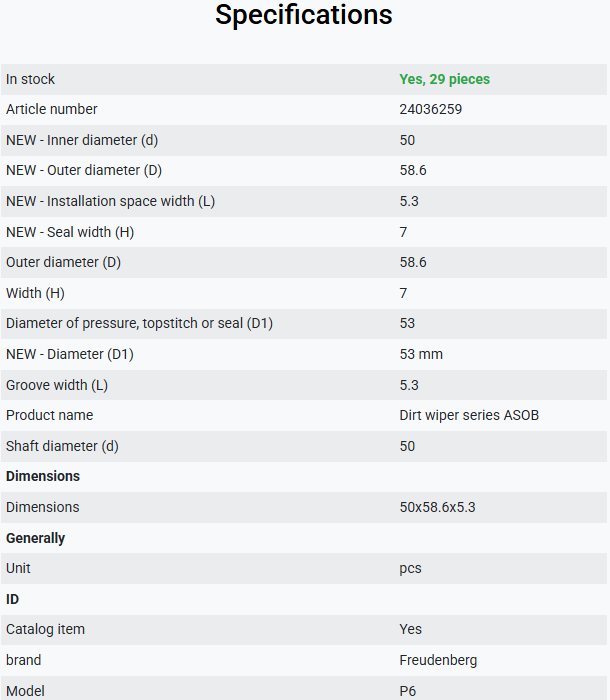Screen dimensions: 610x700
Task: Click the 'Groove width (L)' label
Action: pos(57,385)
